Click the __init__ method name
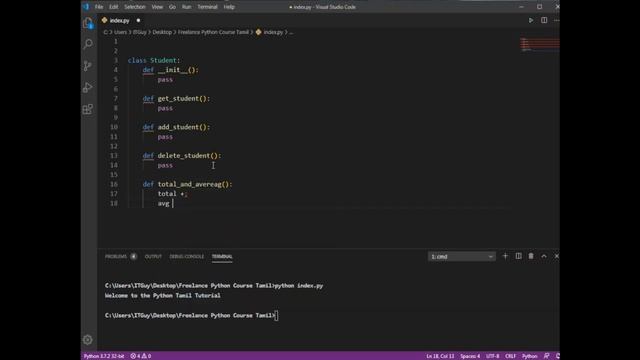 (x=173, y=70)
